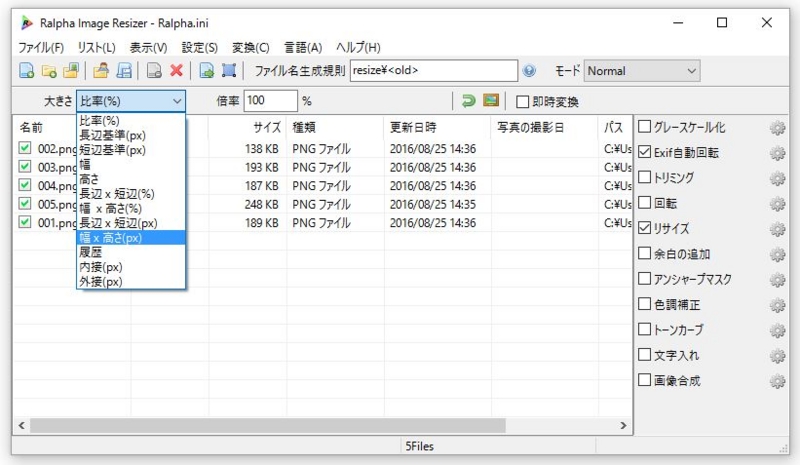Select 短辺基準(px) from the size list
The height and width of the screenshot is (465, 800).
pos(131,150)
